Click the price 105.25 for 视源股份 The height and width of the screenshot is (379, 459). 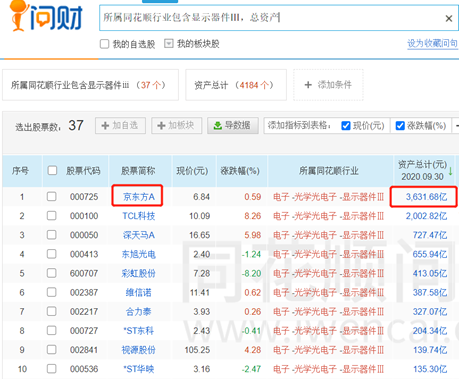click(197, 350)
